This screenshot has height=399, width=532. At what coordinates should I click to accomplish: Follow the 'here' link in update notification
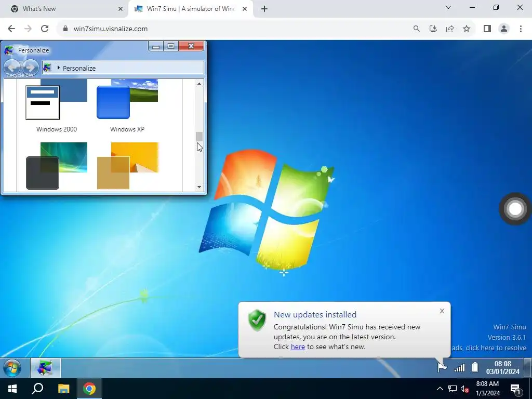(x=298, y=347)
